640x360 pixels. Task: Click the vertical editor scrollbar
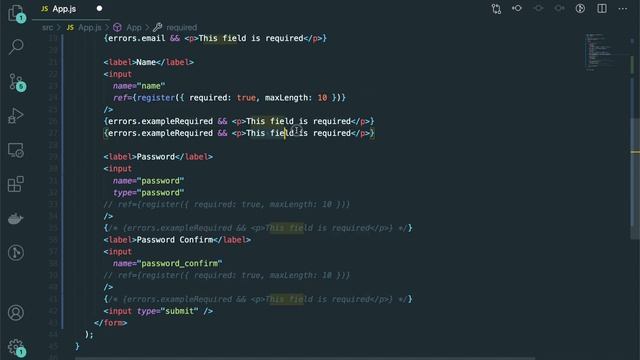(x=635, y=180)
